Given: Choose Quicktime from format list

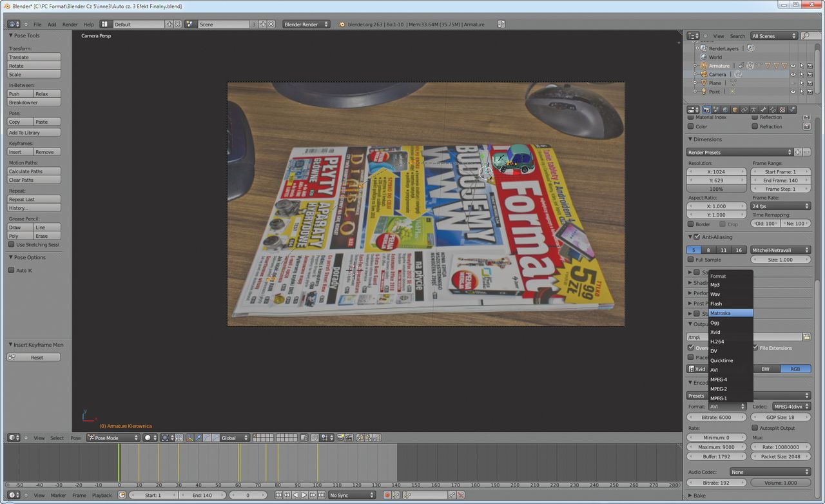Looking at the screenshot, I should click(x=730, y=360).
